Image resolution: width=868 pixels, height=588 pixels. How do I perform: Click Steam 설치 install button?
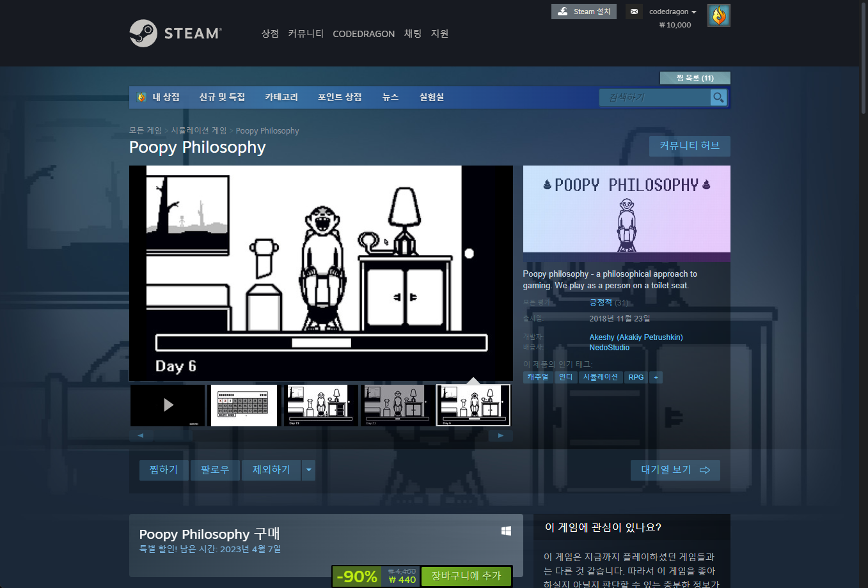(584, 12)
